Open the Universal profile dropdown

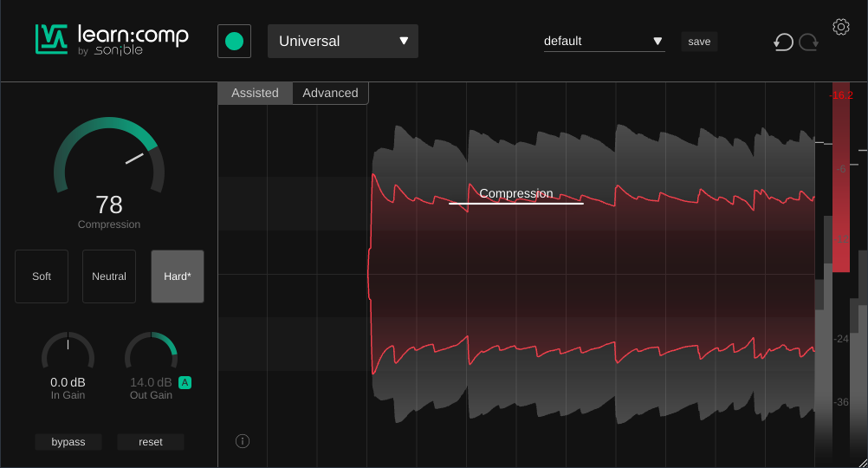[343, 42]
